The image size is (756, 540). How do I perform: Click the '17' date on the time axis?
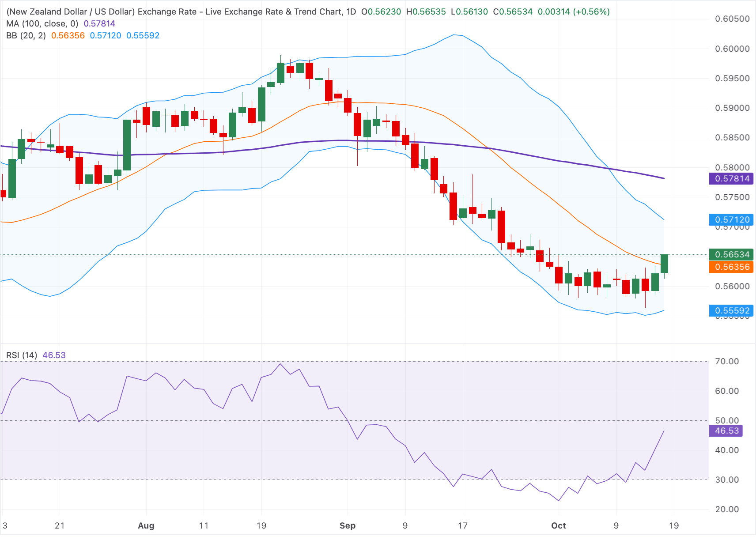point(463,526)
